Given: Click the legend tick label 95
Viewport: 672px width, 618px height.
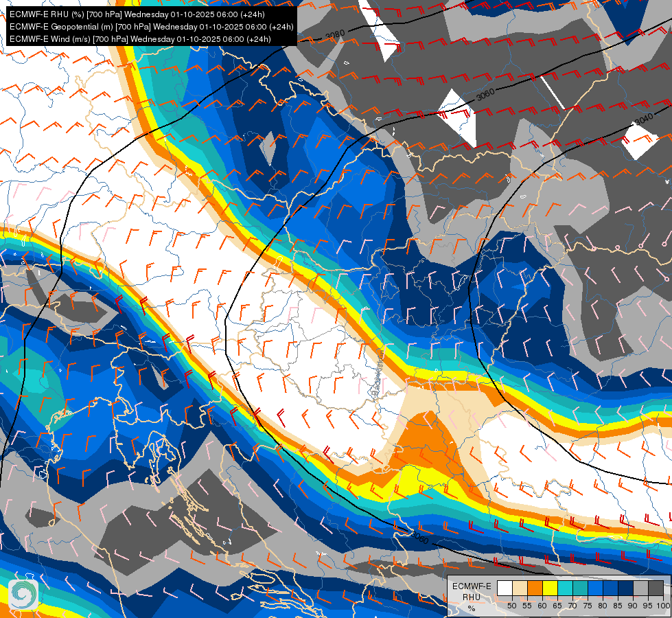Looking at the screenshot, I should point(648,606).
